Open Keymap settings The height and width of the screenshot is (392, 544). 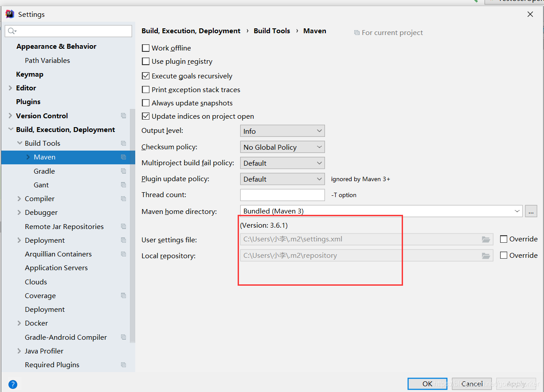[x=30, y=74]
